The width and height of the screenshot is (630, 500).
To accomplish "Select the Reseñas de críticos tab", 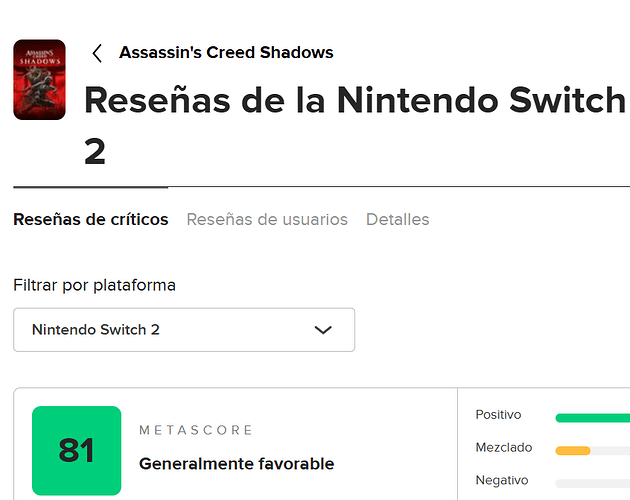I will 91,219.
